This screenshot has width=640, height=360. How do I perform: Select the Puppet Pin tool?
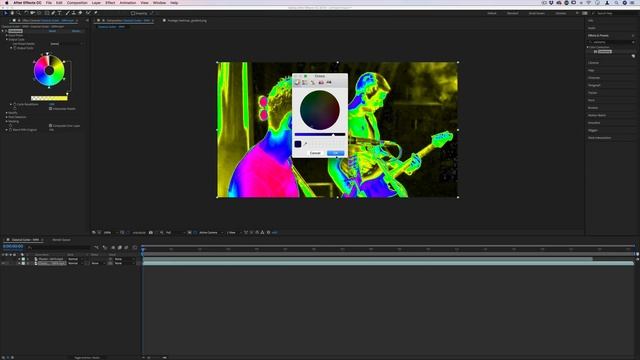(x=96, y=13)
